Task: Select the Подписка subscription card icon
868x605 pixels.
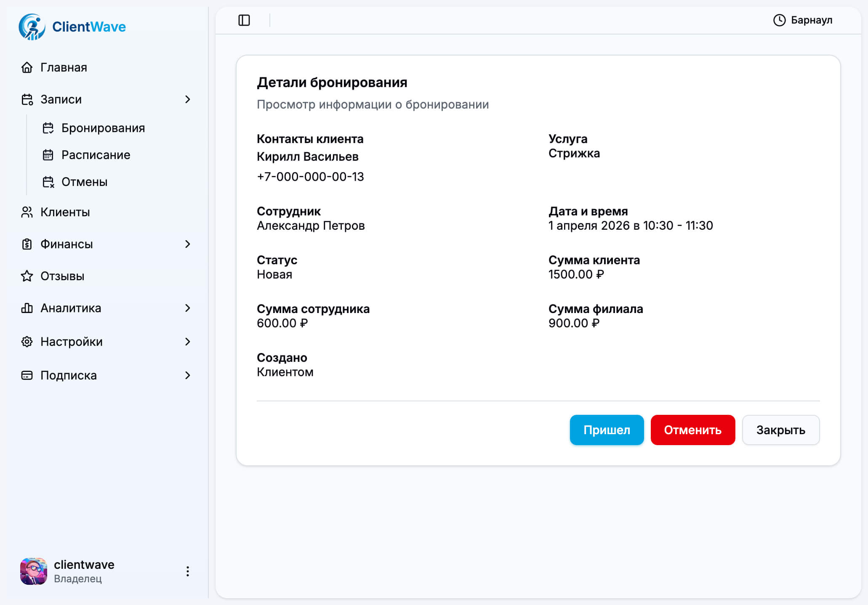Action: (27, 375)
